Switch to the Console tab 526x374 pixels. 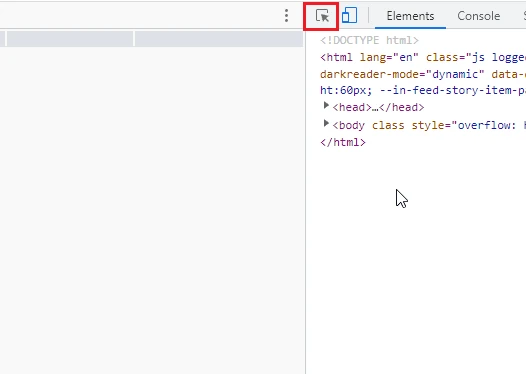point(479,16)
